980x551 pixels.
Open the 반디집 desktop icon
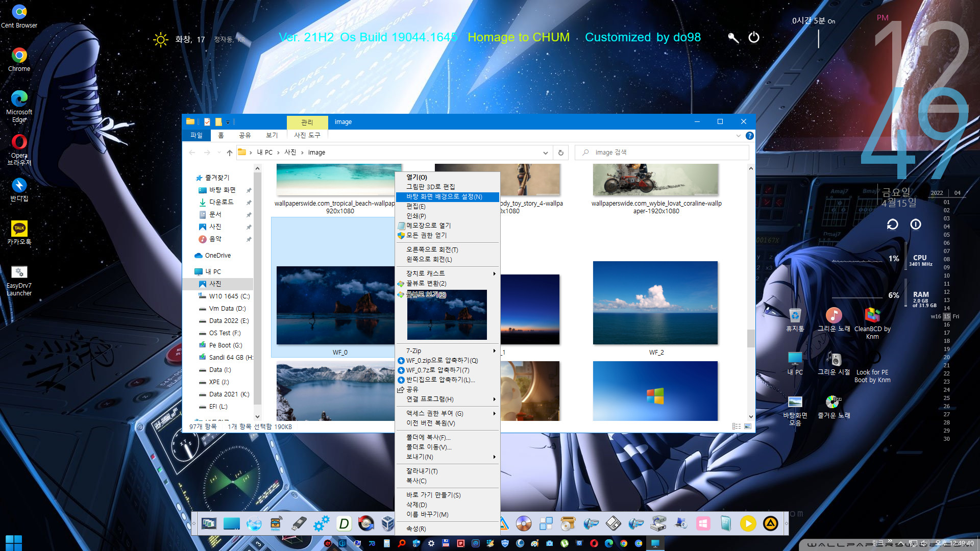pos(19,189)
